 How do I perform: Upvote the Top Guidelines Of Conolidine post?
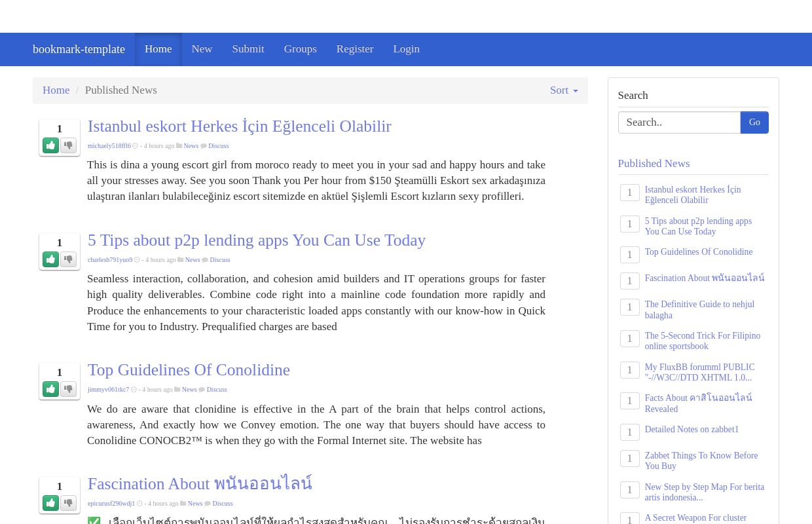pos(50,388)
